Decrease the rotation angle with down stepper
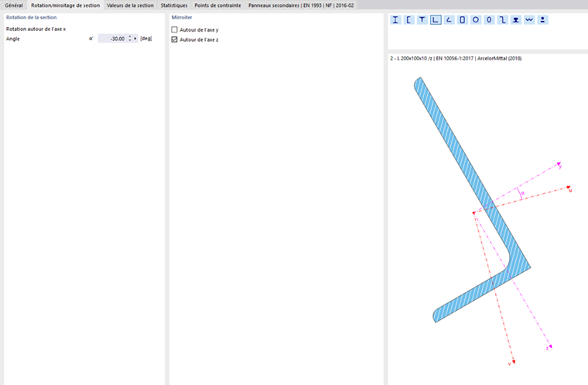 tap(130, 40)
